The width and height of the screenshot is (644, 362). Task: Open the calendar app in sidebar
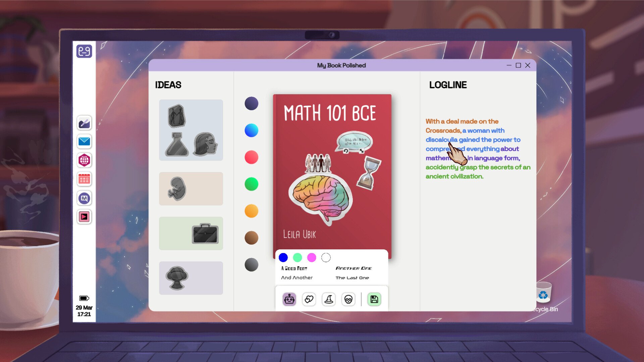click(x=84, y=179)
